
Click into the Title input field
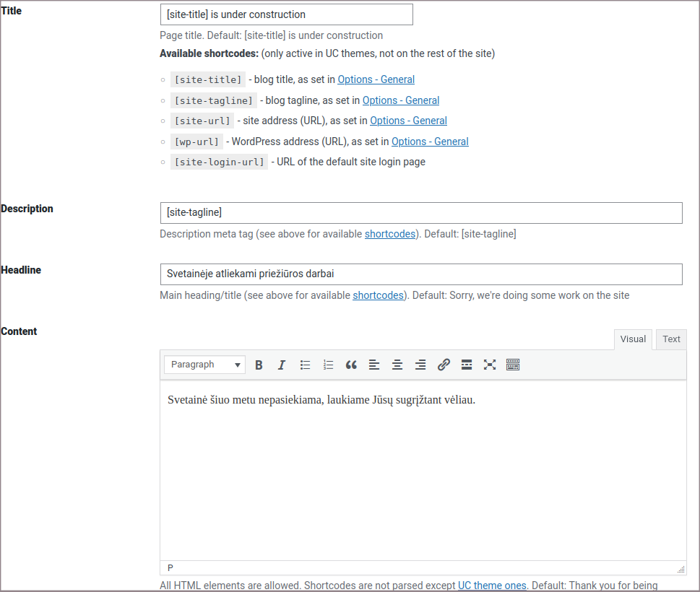(x=286, y=14)
